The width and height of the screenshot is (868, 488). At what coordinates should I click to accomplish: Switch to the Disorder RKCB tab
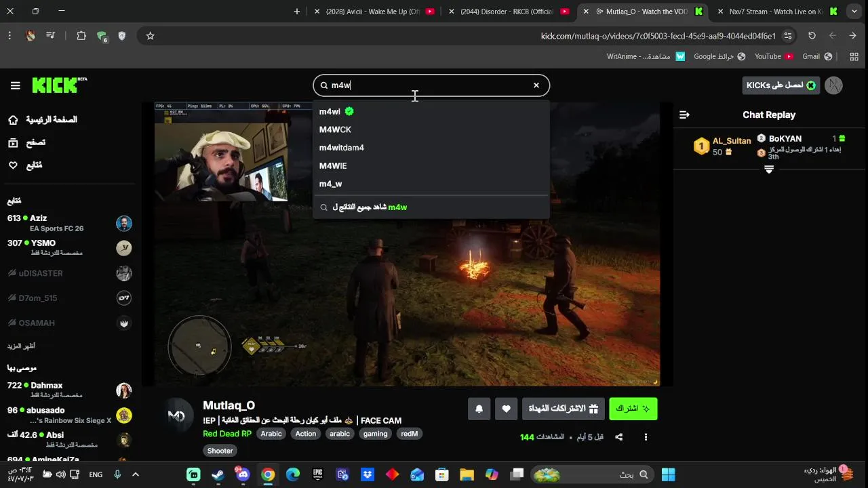[x=508, y=12]
